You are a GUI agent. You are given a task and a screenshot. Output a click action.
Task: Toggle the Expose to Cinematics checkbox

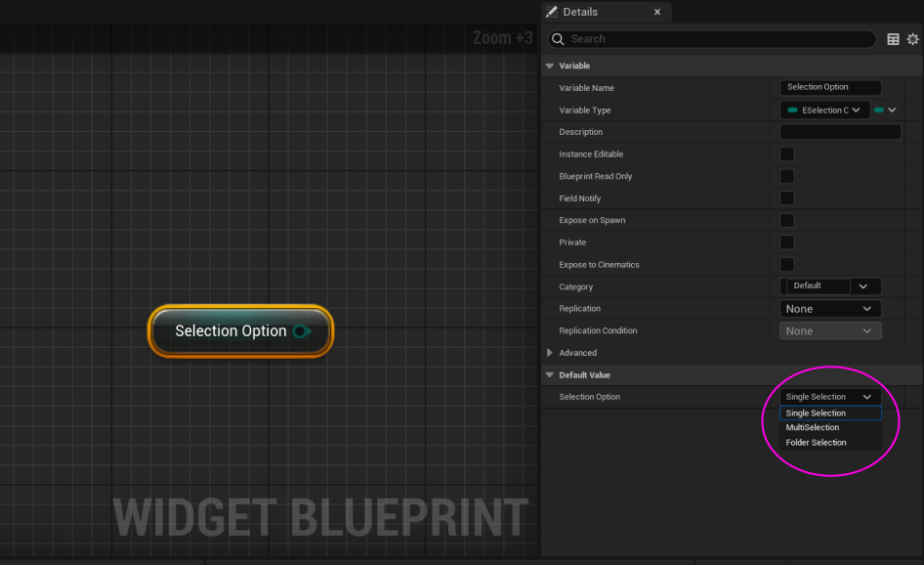pos(786,265)
